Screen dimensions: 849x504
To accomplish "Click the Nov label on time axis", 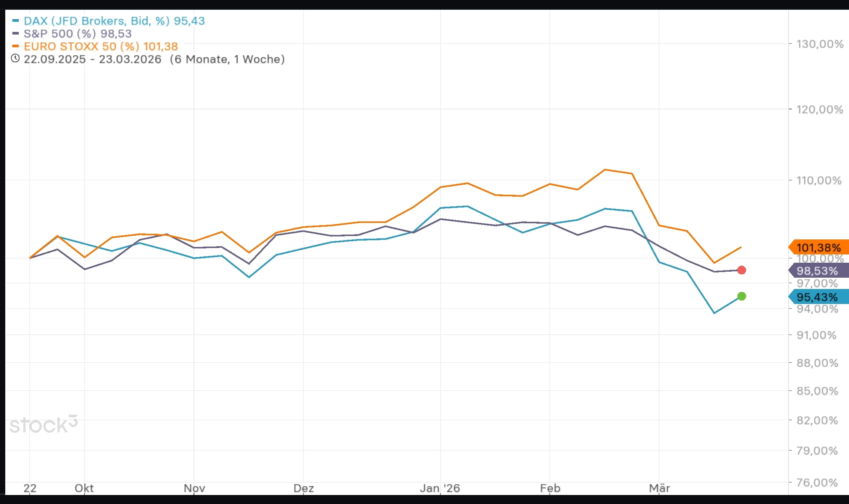I will click(x=194, y=488).
